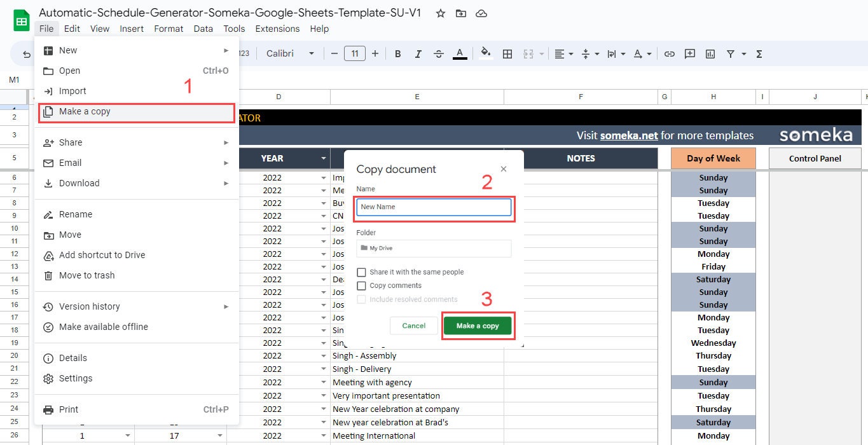The width and height of the screenshot is (868, 445).
Task: Expand the YEAR column dropdown
Action: click(322, 158)
